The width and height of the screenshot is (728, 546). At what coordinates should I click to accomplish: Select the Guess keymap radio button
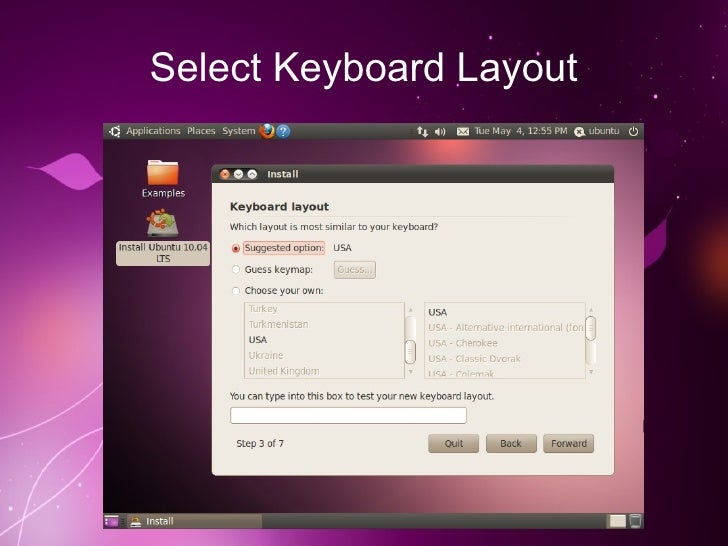[x=236, y=269]
